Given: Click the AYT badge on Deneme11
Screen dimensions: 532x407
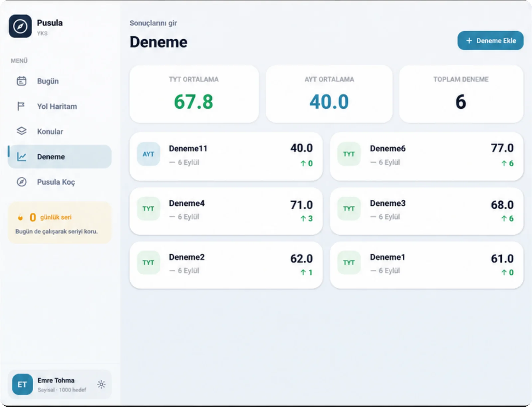Looking at the screenshot, I should coord(148,154).
